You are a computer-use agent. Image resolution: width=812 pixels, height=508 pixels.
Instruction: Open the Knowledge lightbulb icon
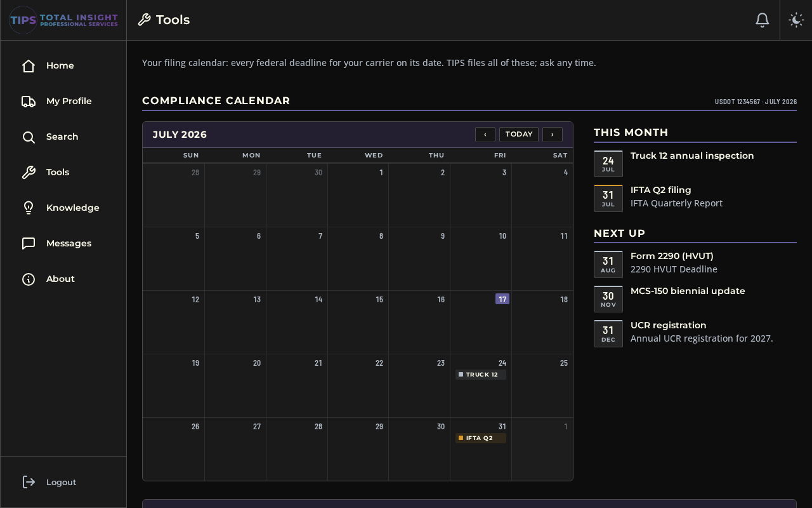click(x=29, y=208)
